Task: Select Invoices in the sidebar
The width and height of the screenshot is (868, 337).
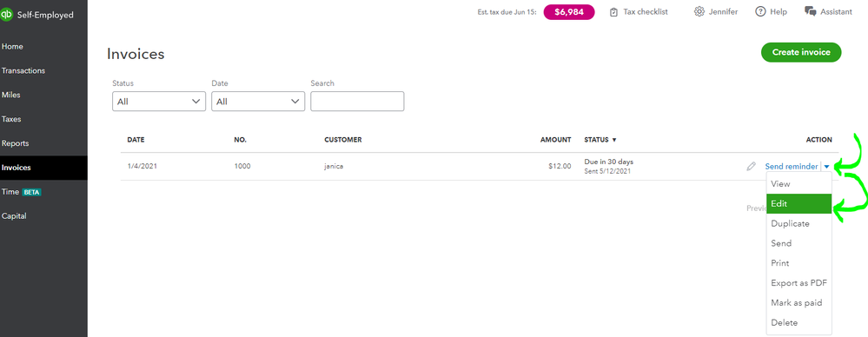Action: click(x=43, y=168)
